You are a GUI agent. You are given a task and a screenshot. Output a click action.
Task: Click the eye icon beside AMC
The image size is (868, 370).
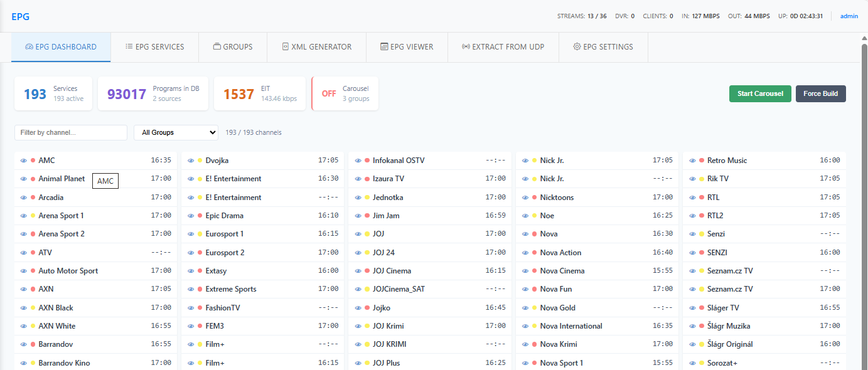click(23, 161)
